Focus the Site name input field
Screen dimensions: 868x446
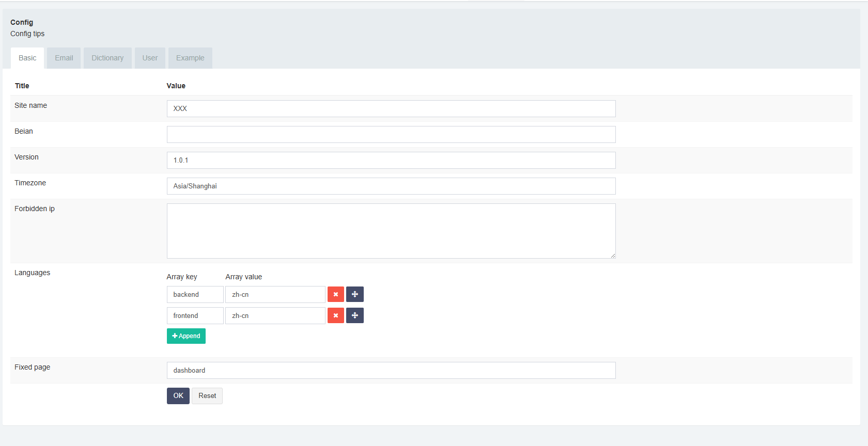(x=391, y=108)
